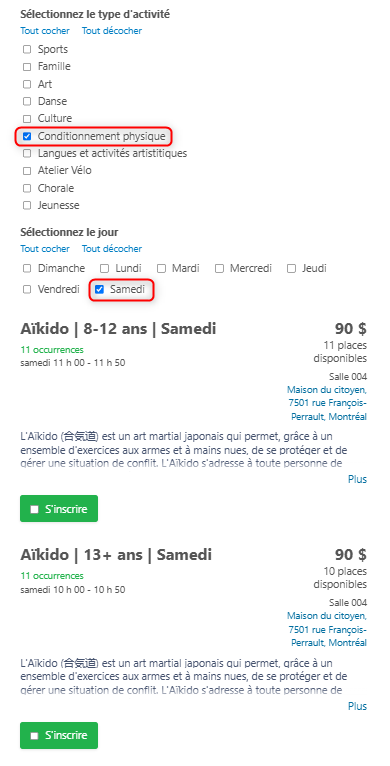Viewport: 390px width, 766px height.
Task: Select the Jeunesse activity checkbox
Action: (x=27, y=206)
